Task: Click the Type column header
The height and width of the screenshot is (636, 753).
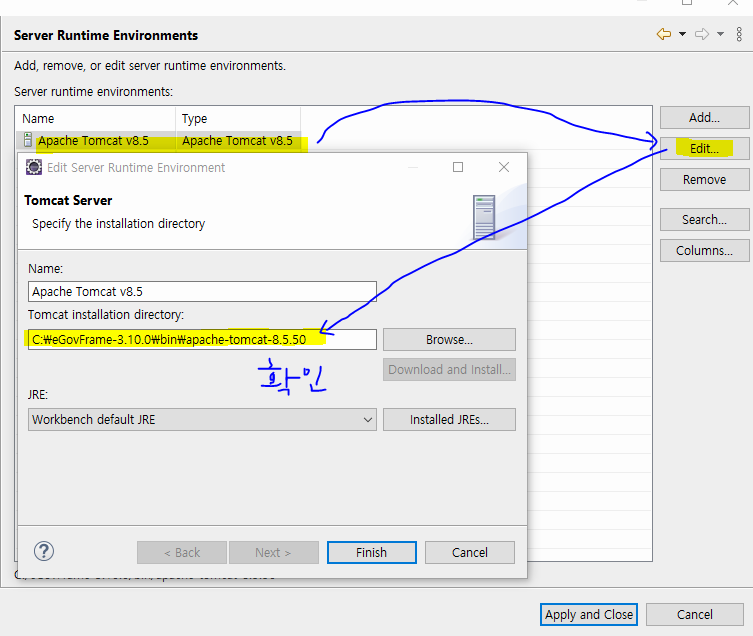Action: (x=238, y=119)
